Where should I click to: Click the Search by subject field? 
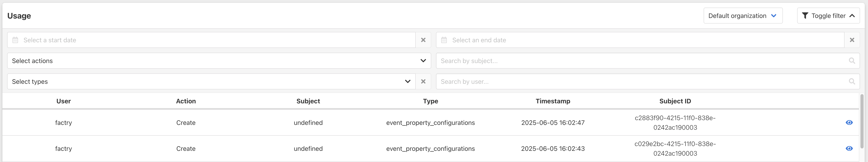[x=648, y=61]
